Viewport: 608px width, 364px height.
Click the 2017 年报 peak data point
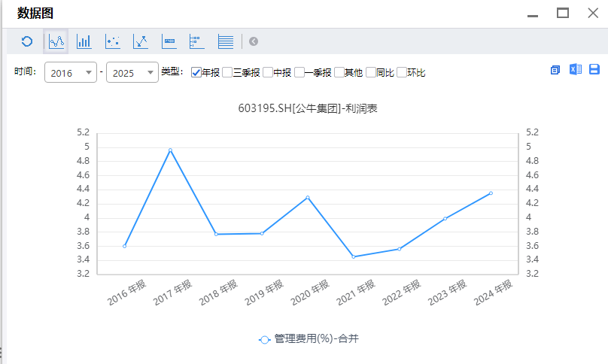[x=170, y=150]
